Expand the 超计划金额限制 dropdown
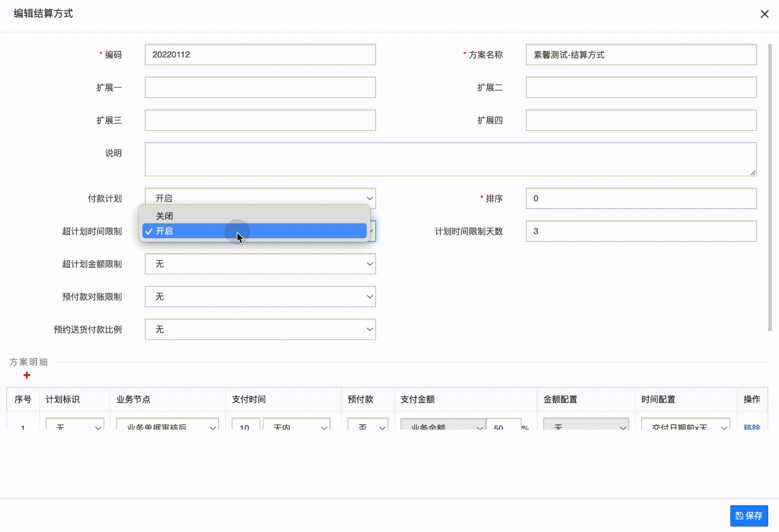779x532 pixels. 260,264
